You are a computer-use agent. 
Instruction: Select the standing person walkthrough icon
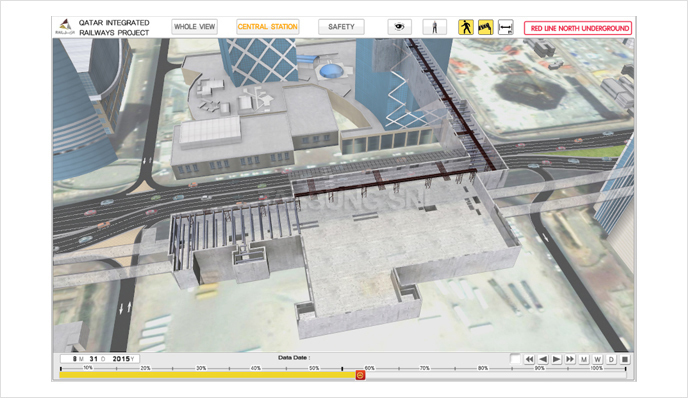[x=434, y=27]
